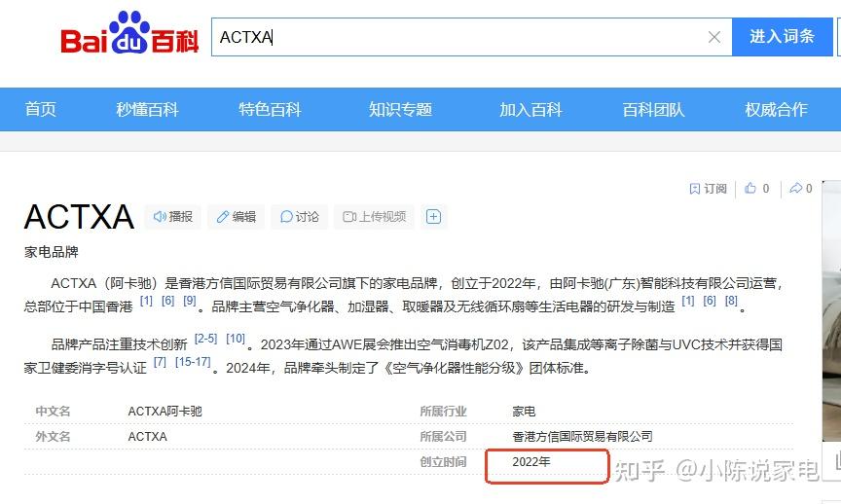Open citation [2-5] after 技术创新

pyautogui.click(x=205, y=339)
